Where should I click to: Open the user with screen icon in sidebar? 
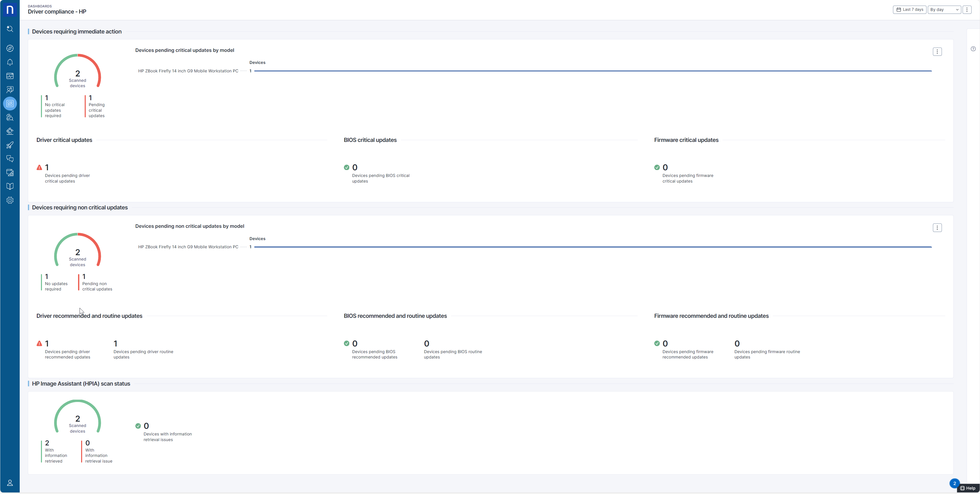coord(10,90)
